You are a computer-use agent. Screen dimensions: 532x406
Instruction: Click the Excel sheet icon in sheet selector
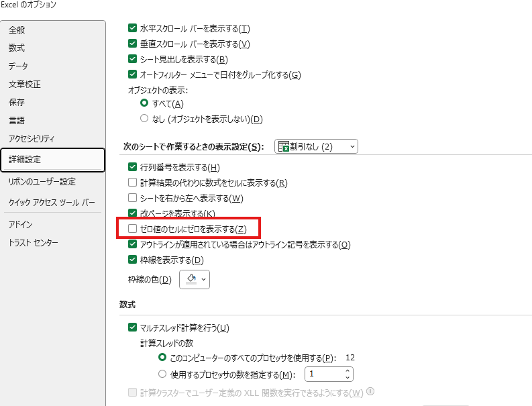coord(284,146)
